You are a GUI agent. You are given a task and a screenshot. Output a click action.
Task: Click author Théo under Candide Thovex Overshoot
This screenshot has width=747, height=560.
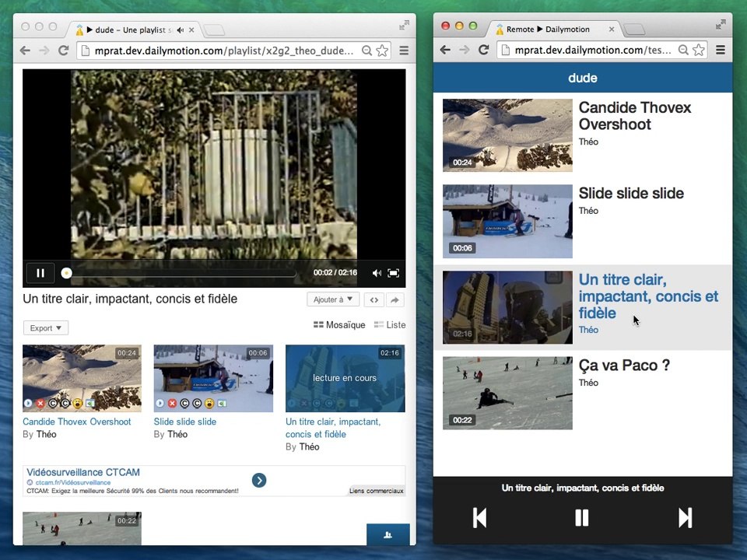46,434
